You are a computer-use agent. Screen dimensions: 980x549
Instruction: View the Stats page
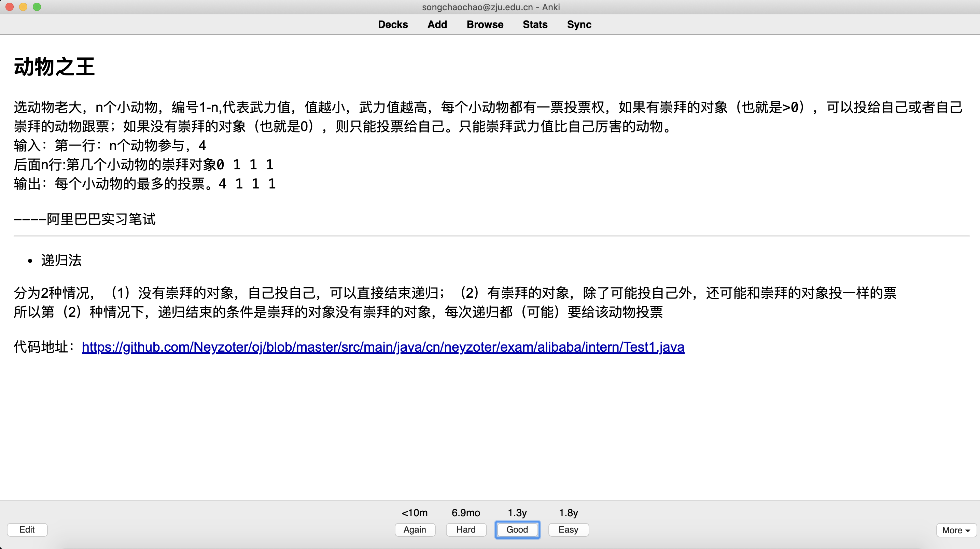coord(535,24)
